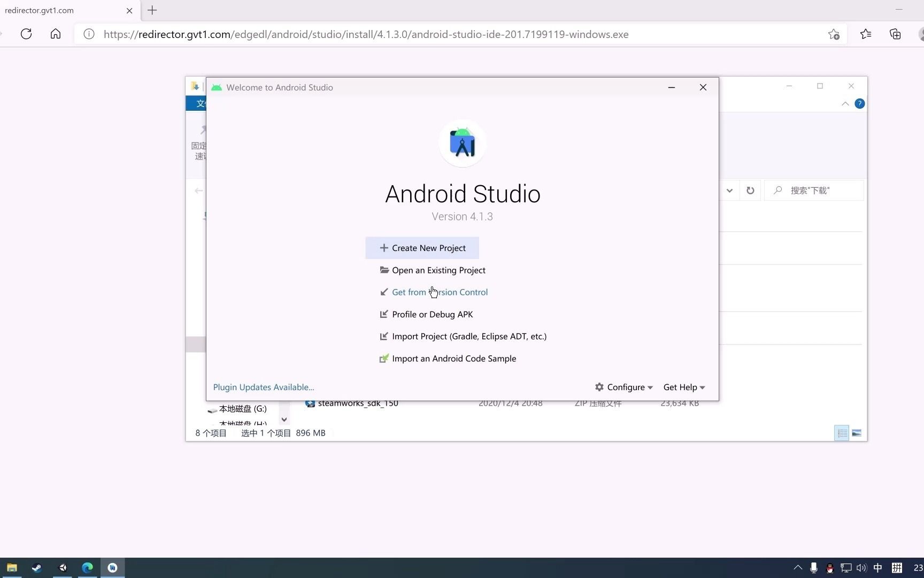Click the Explorer back arrow

(199, 191)
